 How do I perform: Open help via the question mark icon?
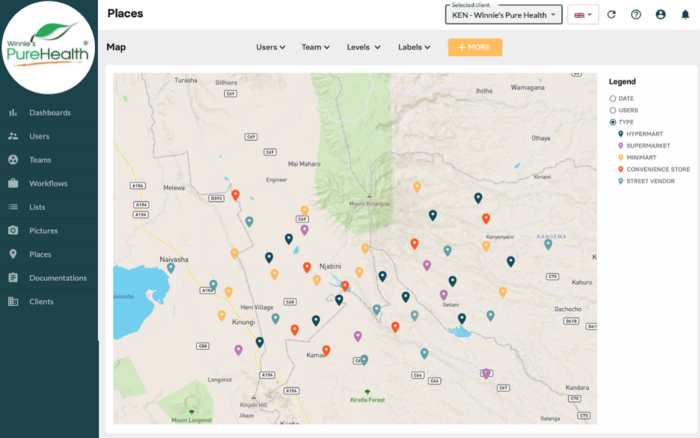click(636, 14)
